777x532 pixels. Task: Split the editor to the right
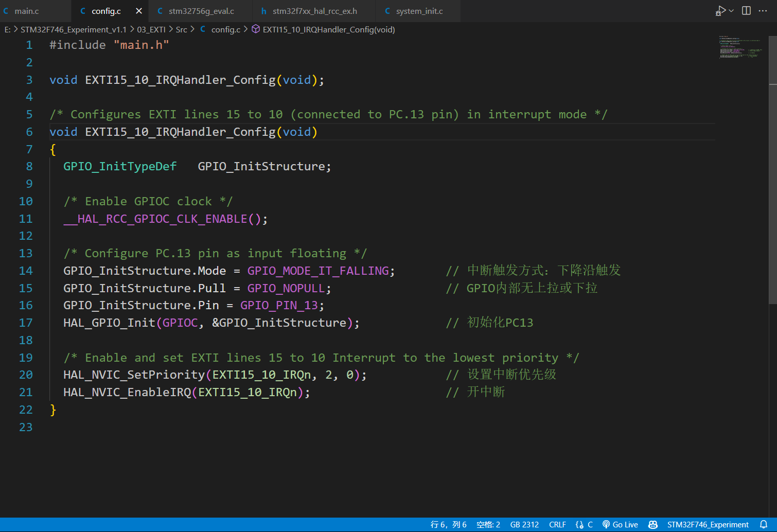[746, 11]
